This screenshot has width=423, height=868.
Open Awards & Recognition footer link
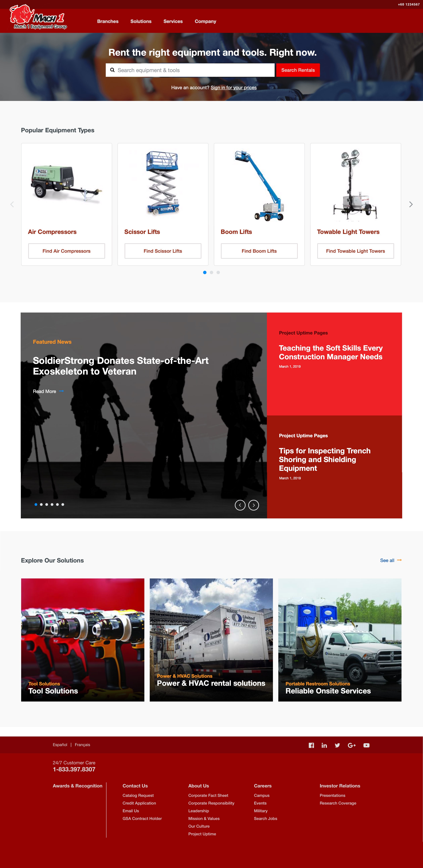[78, 786]
